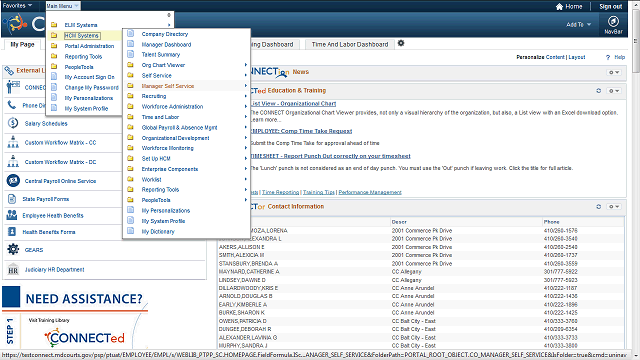Screen dimensions: 640x360
Task: Click the Home house icon
Action: tap(560, 7)
